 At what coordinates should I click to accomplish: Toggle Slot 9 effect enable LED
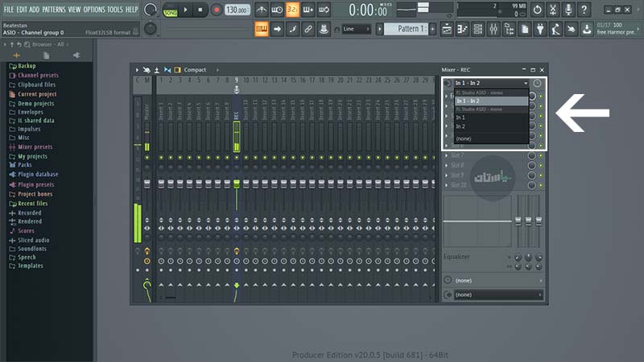[x=541, y=175]
